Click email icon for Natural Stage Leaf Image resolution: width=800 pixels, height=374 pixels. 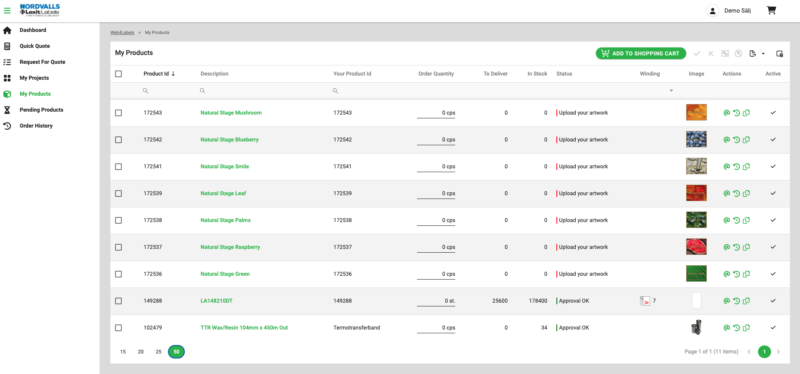coord(727,193)
